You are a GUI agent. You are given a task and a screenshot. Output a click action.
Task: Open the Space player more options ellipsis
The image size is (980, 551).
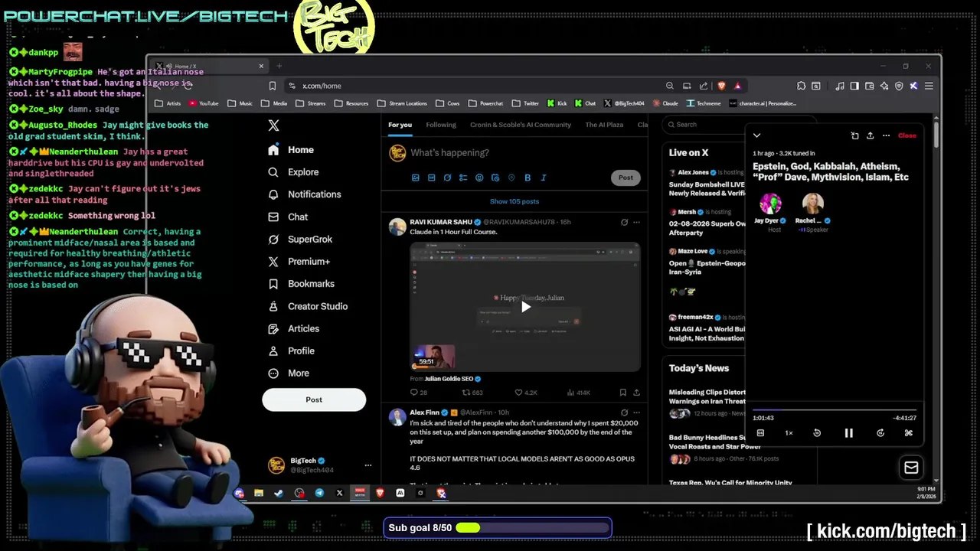886,135
